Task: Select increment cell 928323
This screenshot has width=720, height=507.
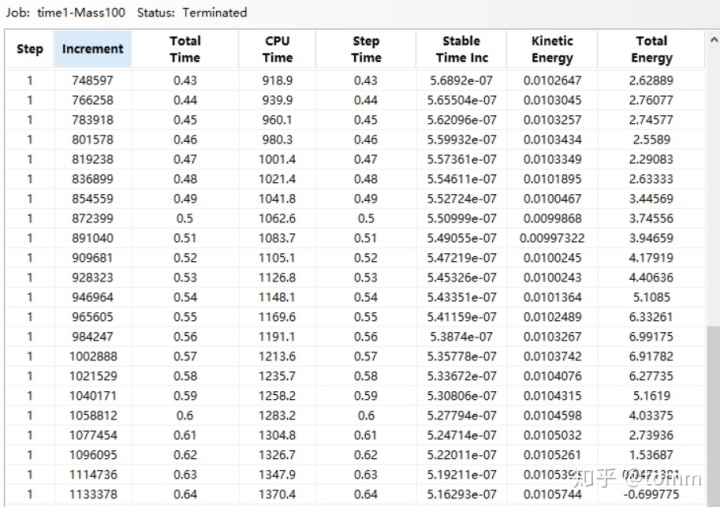Action: (x=92, y=278)
